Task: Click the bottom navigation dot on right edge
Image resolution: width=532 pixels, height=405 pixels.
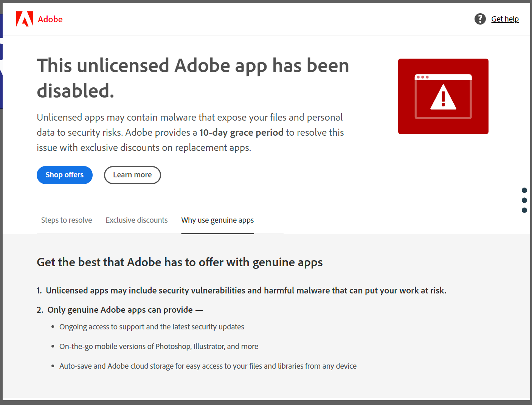Action: (524, 210)
